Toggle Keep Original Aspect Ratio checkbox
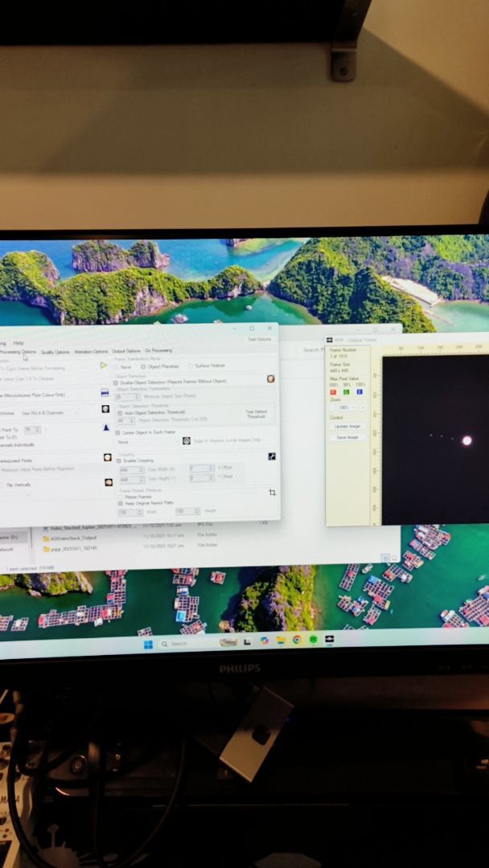The width and height of the screenshot is (489, 868). (121, 504)
